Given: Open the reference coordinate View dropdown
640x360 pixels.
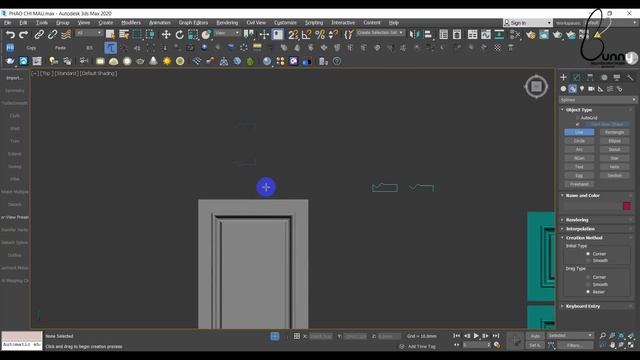Looking at the screenshot, I should coord(227,33).
